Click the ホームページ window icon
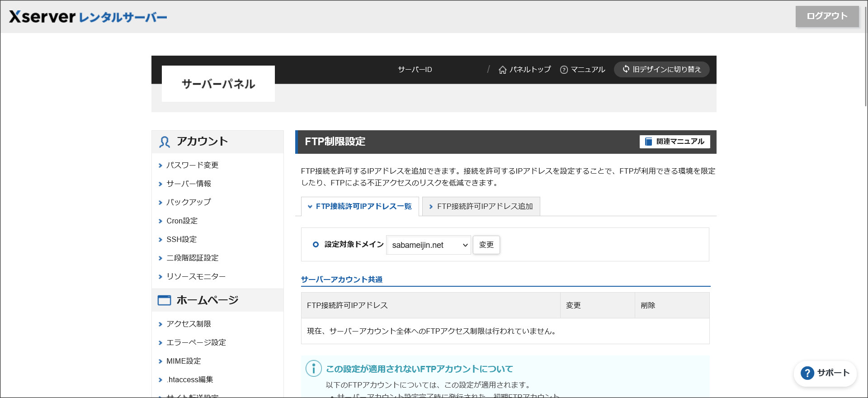The width and height of the screenshot is (868, 398). (x=164, y=300)
